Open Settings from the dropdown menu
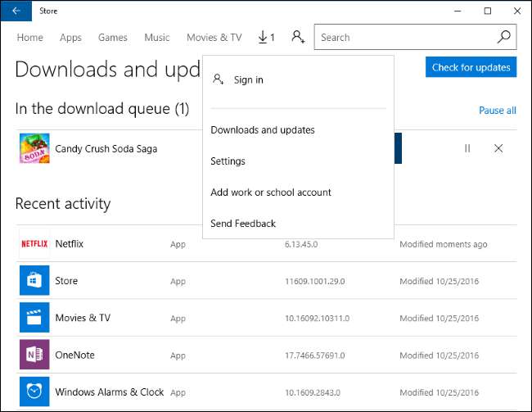532x412 pixels. pos(228,161)
